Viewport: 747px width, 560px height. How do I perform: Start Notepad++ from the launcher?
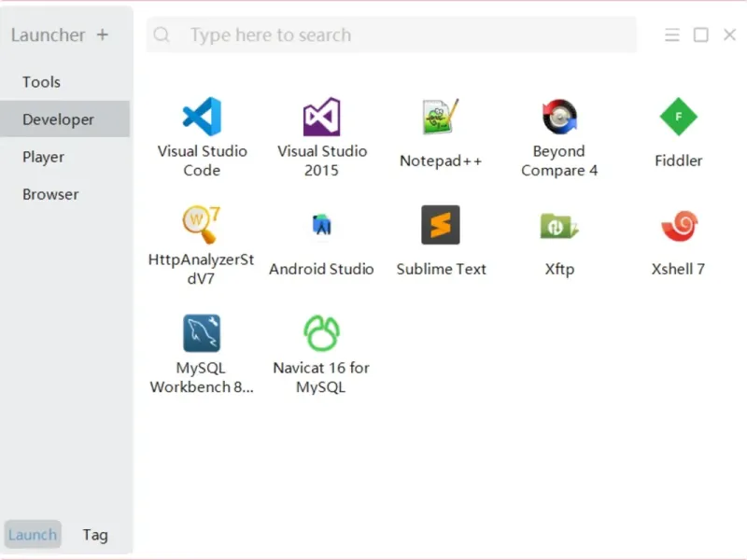(441, 118)
